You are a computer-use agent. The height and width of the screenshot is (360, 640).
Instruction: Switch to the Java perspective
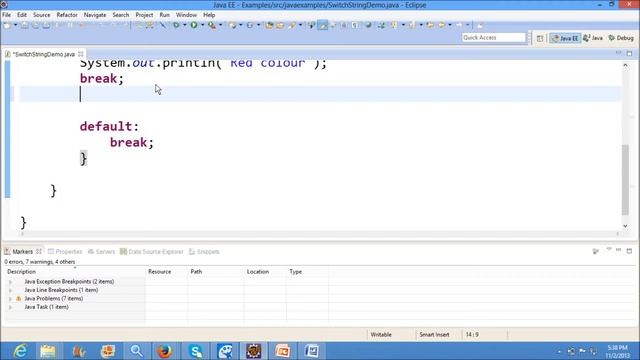593,38
